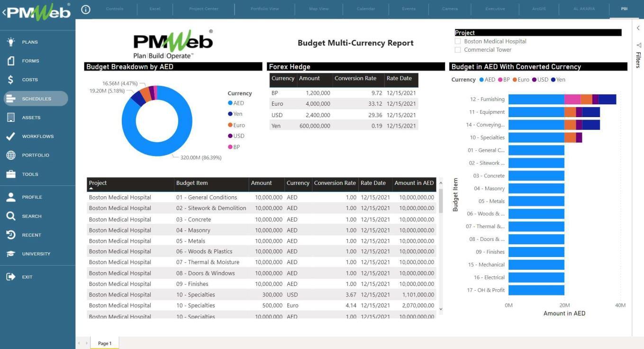Click the Exit link in the sidebar
This screenshot has width=644, height=349.
tap(27, 276)
